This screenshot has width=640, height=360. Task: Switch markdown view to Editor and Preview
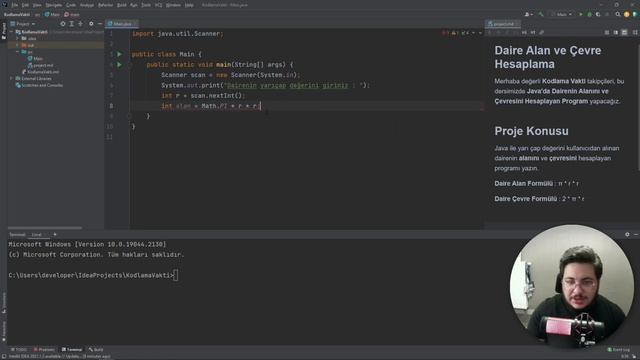[616, 32]
